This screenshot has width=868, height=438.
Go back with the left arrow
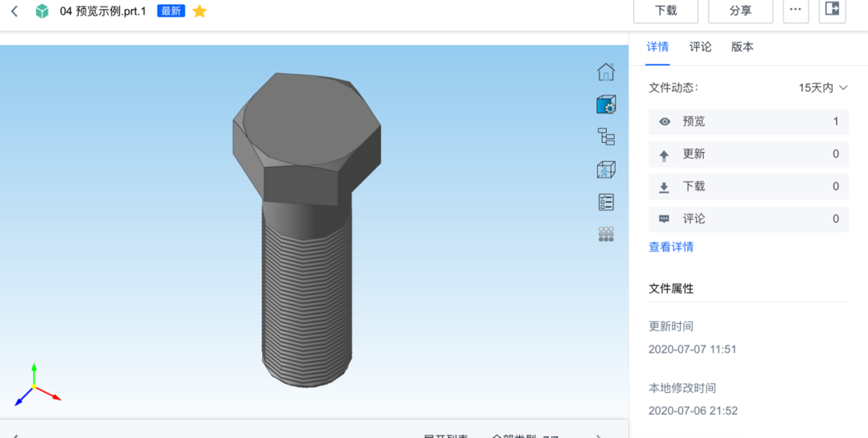click(x=15, y=11)
